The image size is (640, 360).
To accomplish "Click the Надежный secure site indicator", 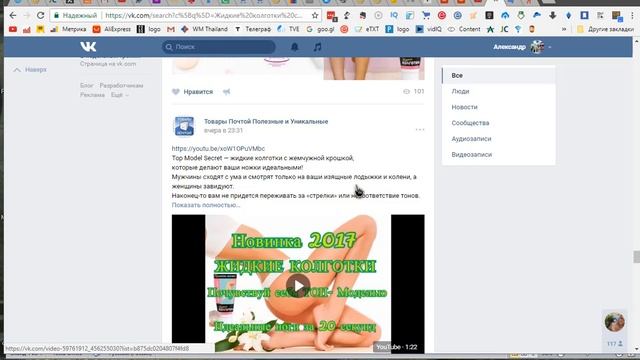I will (x=75, y=16).
